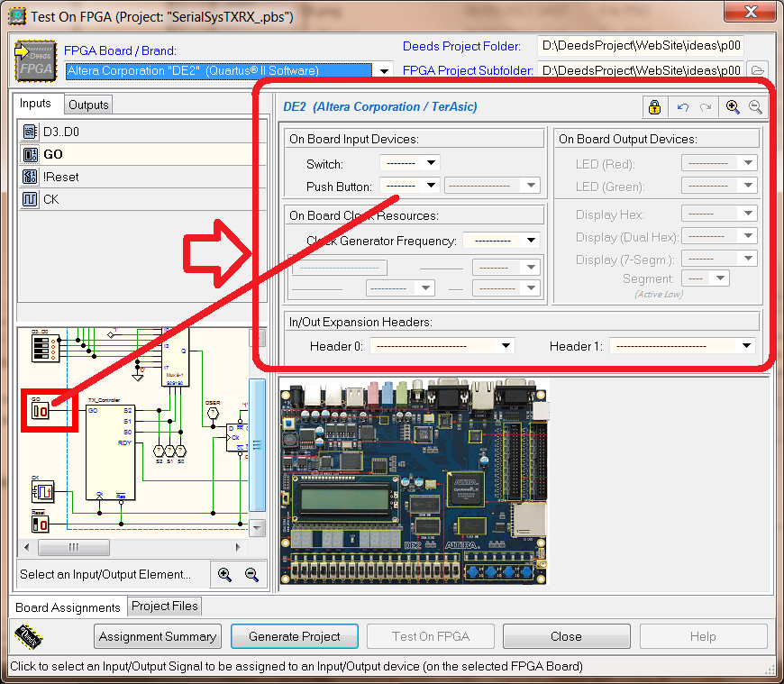Screen dimensions: 784x684
Task: Zoom in on the circuit schematic preview
Action: pyautogui.click(x=224, y=574)
